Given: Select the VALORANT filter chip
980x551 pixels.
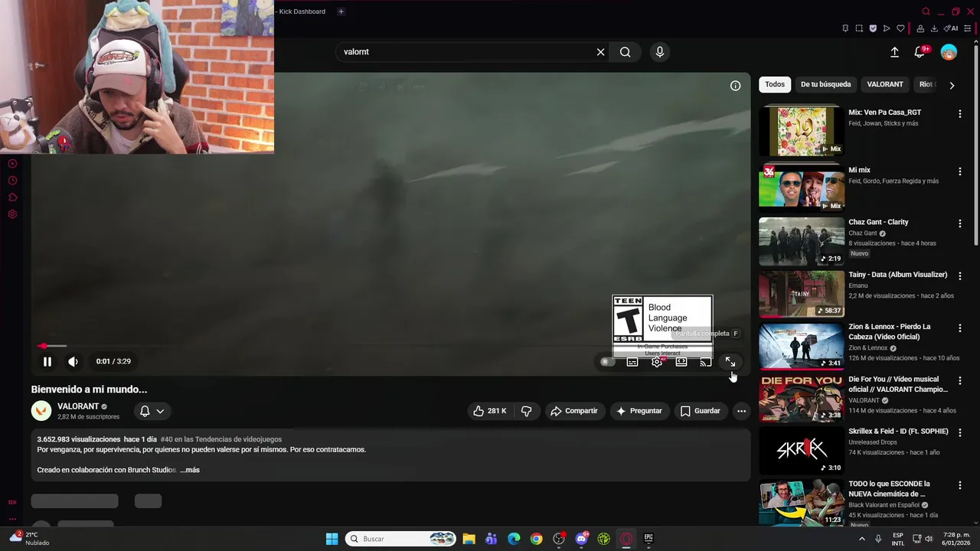Looking at the screenshot, I should point(885,84).
